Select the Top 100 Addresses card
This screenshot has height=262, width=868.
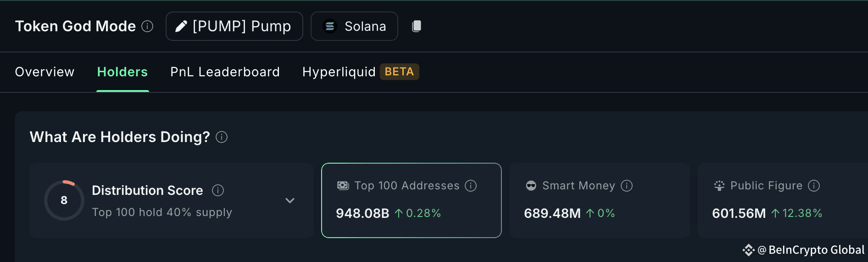coord(412,200)
